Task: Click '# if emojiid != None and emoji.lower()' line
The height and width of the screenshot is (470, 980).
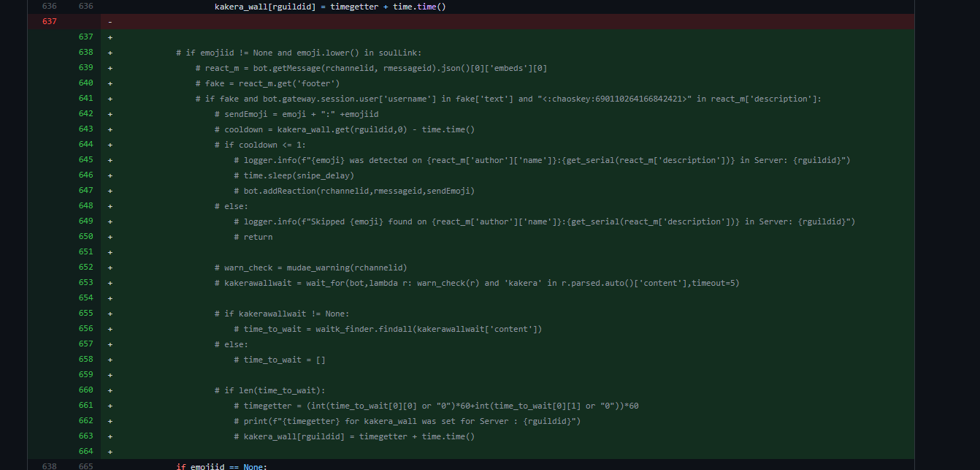Action: coord(299,53)
